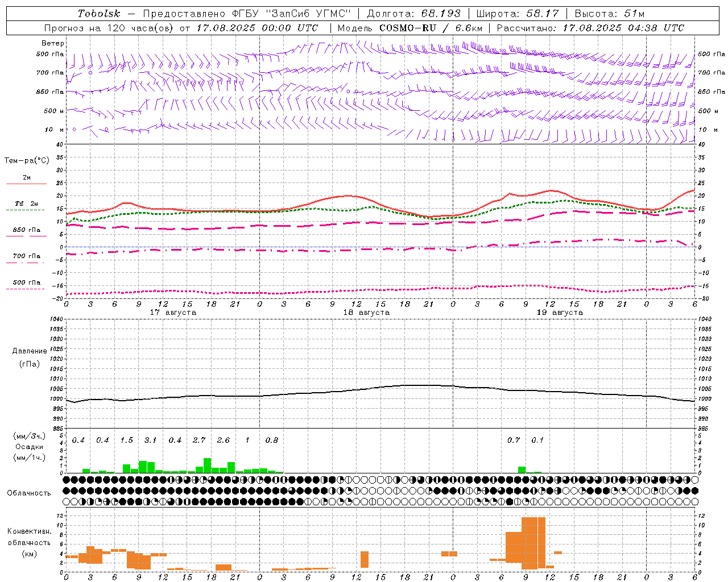Image resolution: width=728 pixels, height=582 pixels.
Task: Click the Тем-ра(°C) axis title
Action: 27,161
